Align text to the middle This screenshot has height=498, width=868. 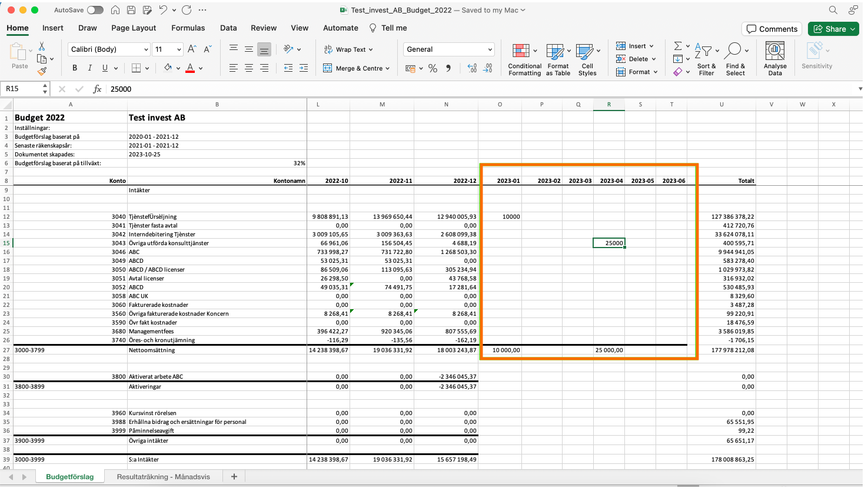[x=249, y=49]
